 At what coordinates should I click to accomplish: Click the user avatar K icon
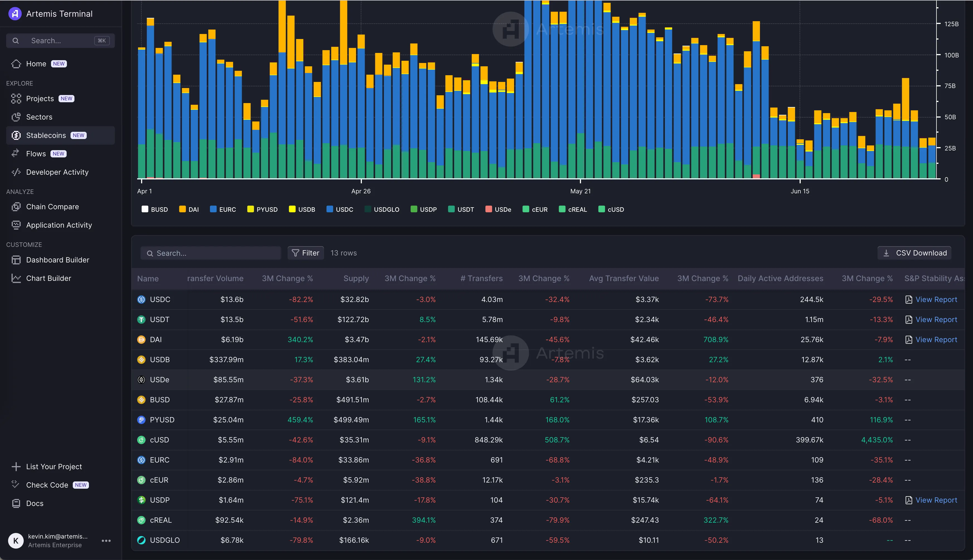(x=16, y=541)
